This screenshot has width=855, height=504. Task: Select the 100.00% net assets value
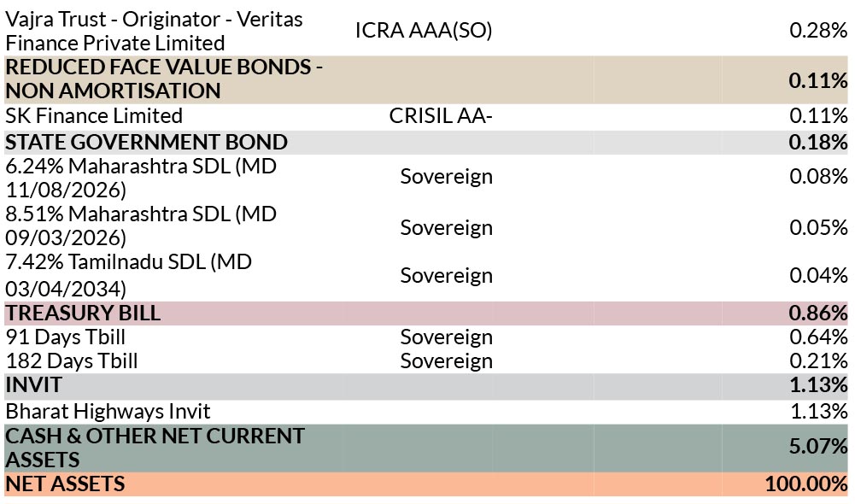point(806,484)
